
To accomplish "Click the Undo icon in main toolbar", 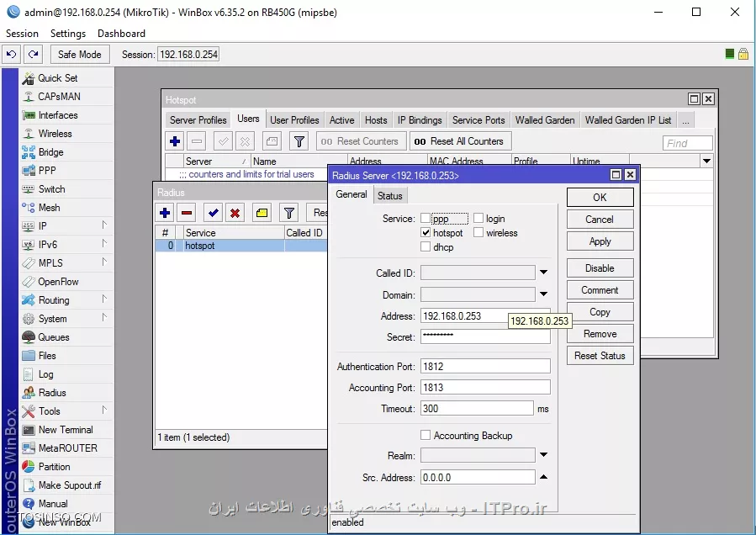I will 12,55.
